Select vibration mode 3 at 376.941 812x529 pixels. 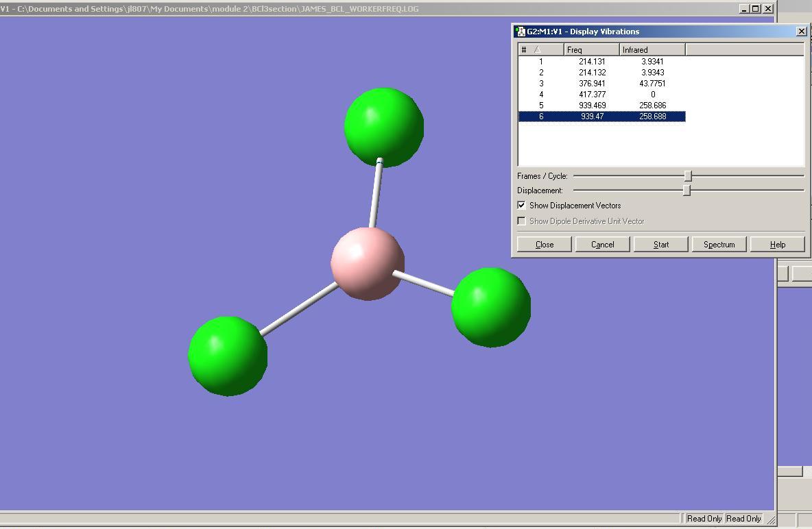click(x=601, y=84)
